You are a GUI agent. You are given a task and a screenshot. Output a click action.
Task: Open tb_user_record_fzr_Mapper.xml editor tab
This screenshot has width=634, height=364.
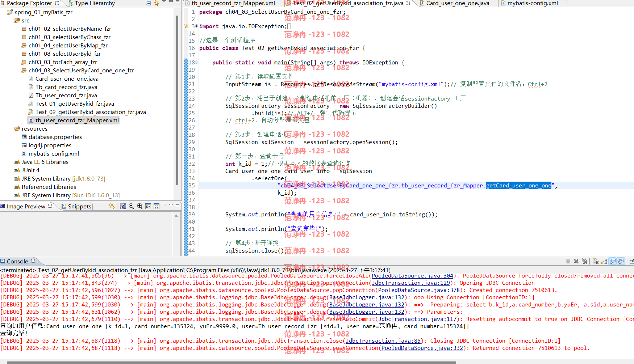(230, 3)
